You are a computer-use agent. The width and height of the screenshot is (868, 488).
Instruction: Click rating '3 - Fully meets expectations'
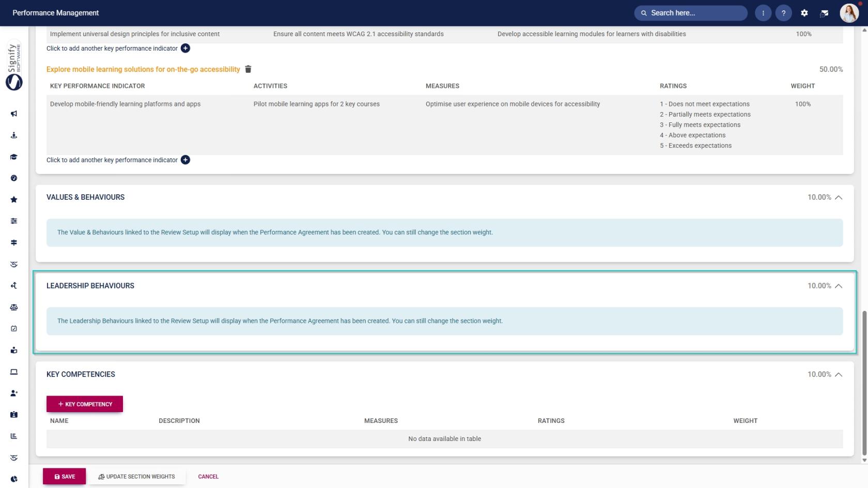[700, 125]
